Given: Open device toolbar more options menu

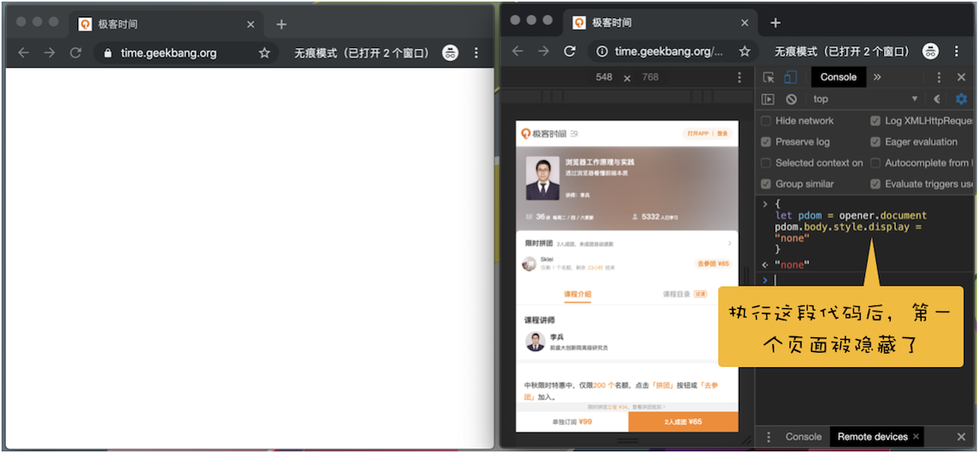Looking at the screenshot, I should (740, 77).
